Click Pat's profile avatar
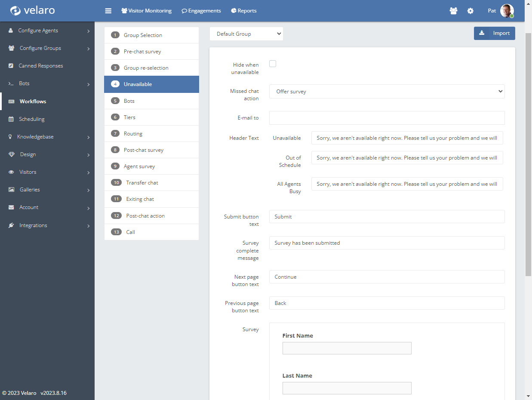Screen dimensions: 532x400 click(x=507, y=11)
